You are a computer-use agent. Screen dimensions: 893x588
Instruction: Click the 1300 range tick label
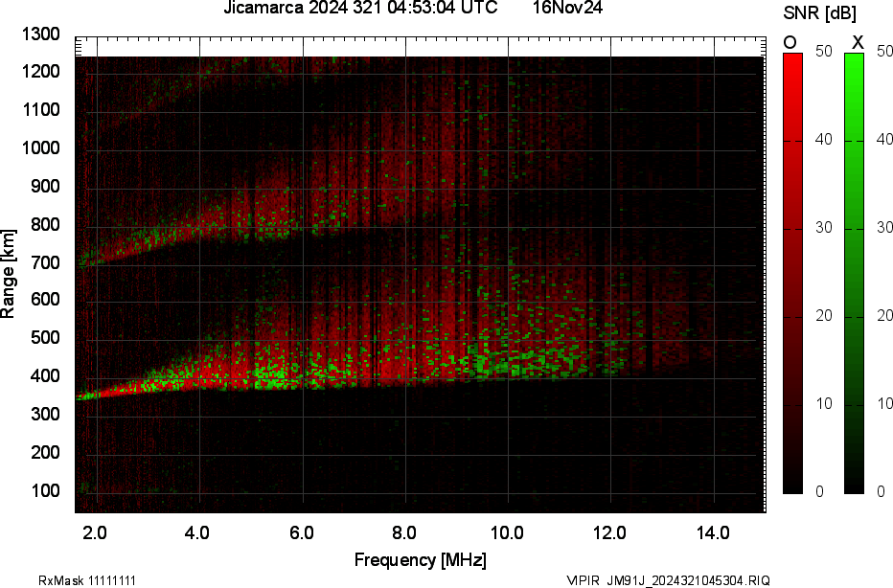coord(41,34)
